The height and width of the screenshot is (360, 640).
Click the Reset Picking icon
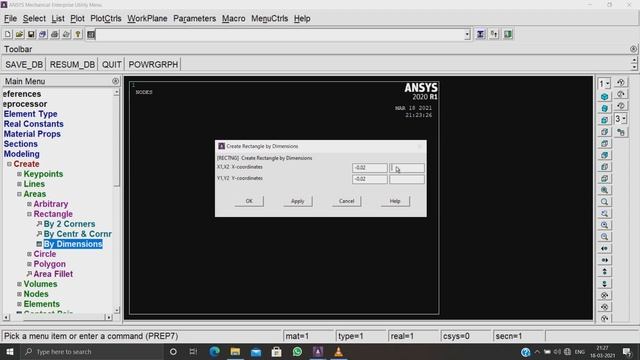[x=494, y=34]
